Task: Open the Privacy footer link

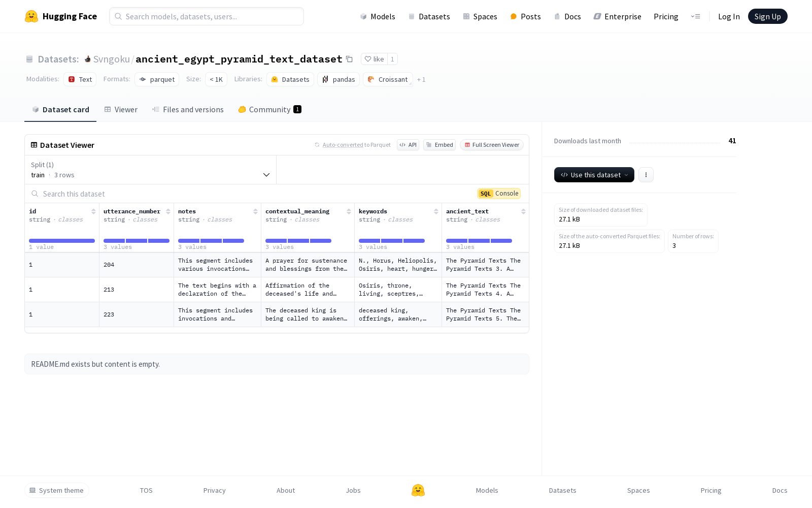Action: click(x=214, y=490)
